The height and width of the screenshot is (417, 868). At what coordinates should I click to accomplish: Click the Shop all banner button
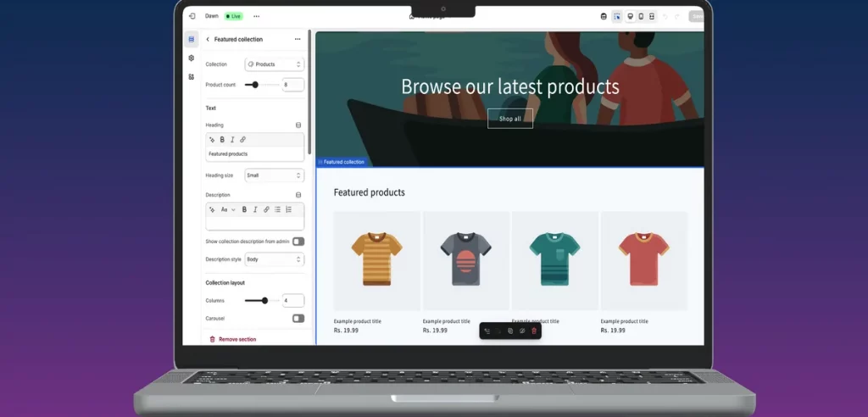(x=510, y=119)
